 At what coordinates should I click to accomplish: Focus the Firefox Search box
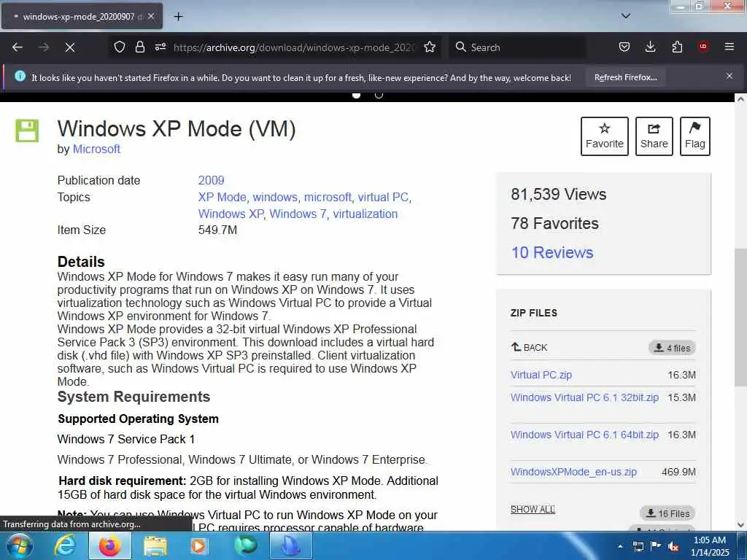(x=517, y=47)
